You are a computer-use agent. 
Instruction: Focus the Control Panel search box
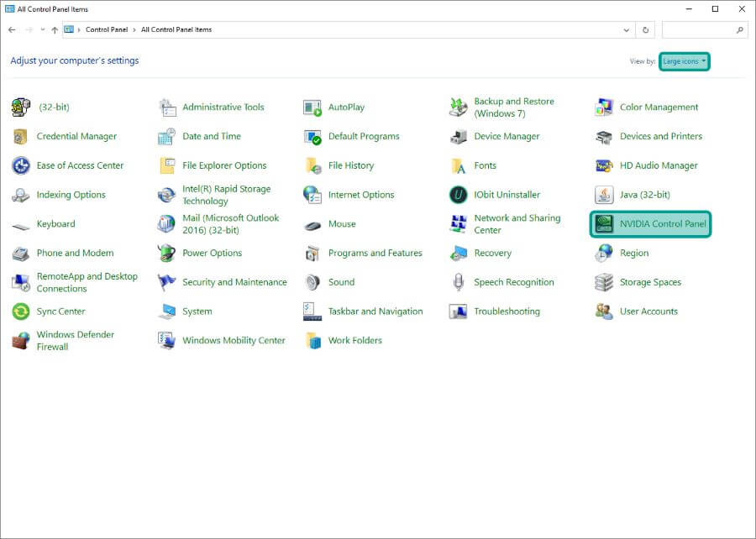pyautogui.click(x=705, y=30)
